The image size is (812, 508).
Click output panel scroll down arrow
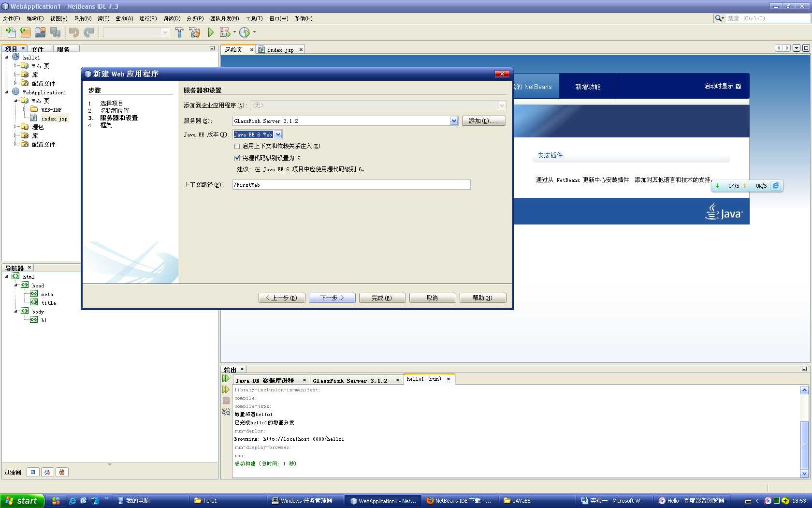(x=804, y=474)
